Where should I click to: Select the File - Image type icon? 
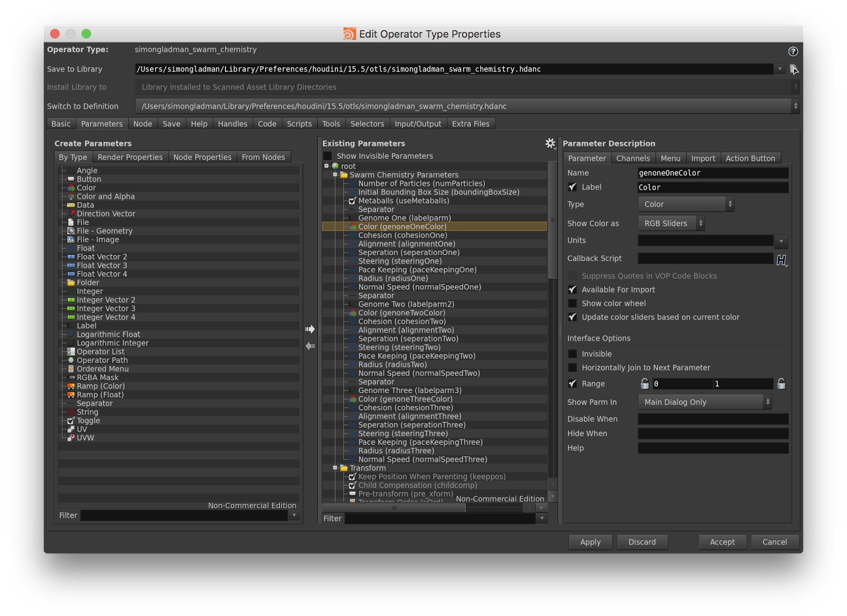point(71,239)
